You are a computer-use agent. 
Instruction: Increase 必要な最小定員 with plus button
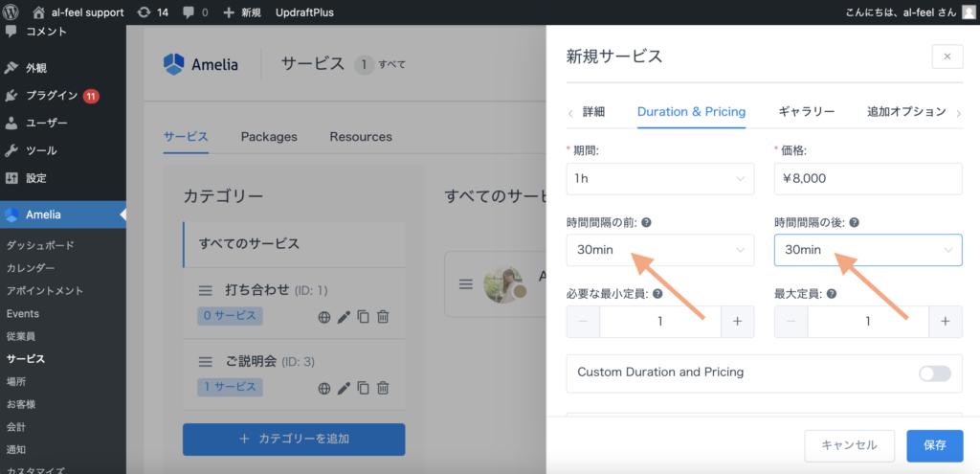736,322
